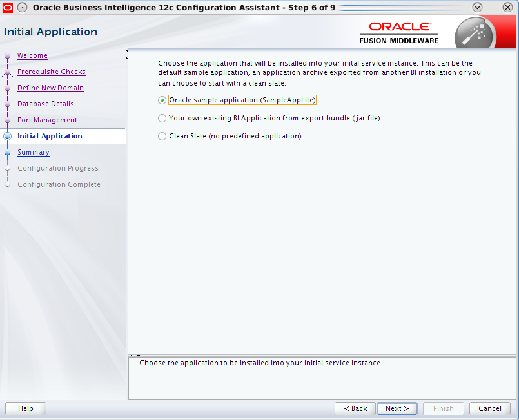Proceed with the Next button
This screenshot has height=420, width=519.
point(397,409)
